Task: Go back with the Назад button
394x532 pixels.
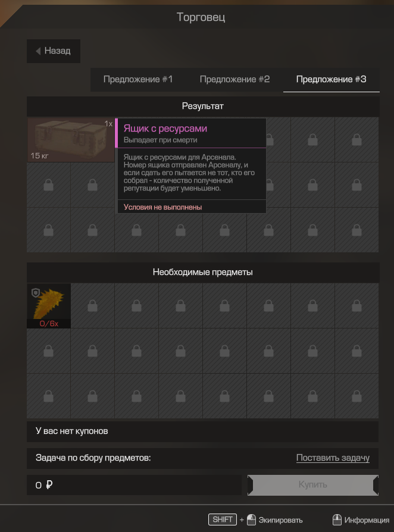Action: pos(54,51)
